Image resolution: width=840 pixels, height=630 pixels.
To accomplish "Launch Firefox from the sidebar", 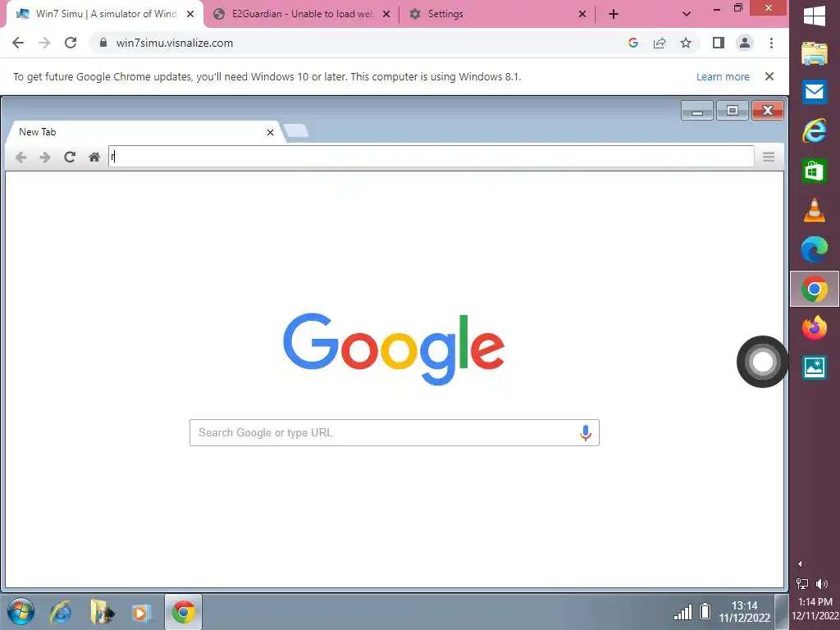I will tap(815, 328).
